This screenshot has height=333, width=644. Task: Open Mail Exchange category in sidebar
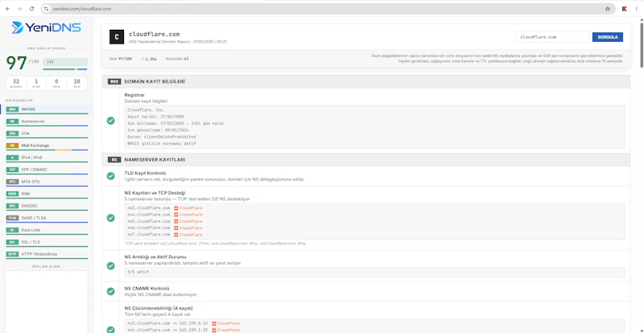(47, 146)
